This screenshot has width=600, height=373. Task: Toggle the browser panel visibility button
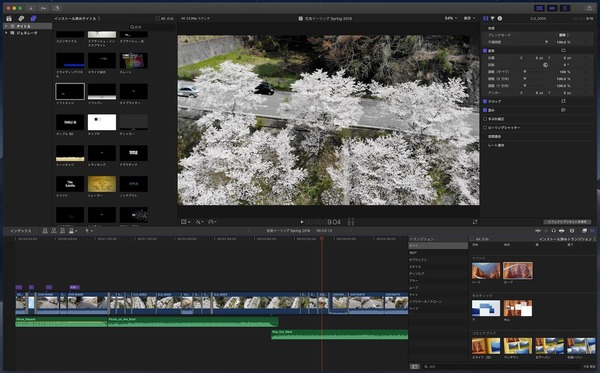point(539,8)
